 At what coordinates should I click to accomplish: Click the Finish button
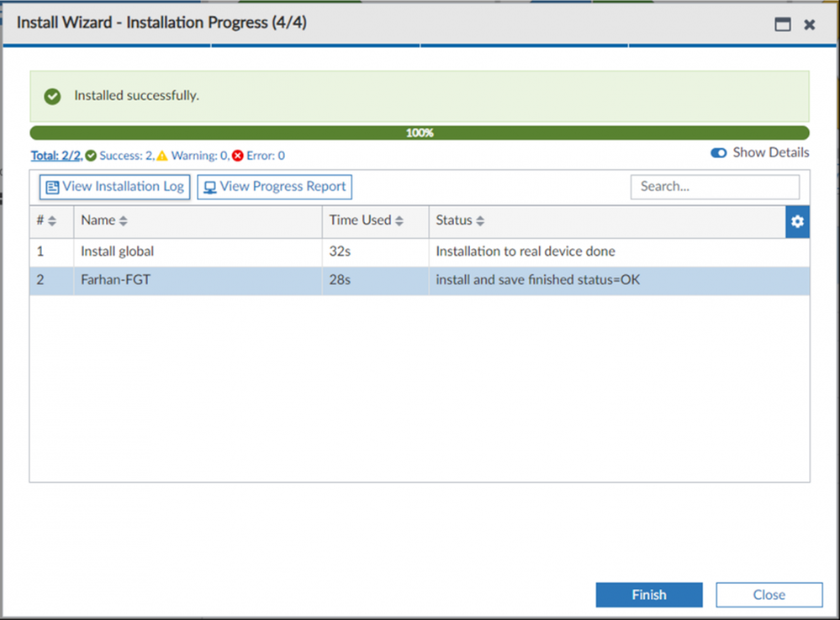(649, 595)
